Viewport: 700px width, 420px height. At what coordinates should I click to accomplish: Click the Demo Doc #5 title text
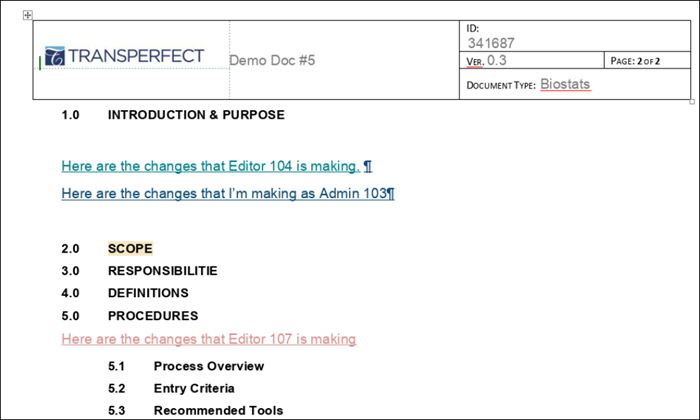pos(272,60)
